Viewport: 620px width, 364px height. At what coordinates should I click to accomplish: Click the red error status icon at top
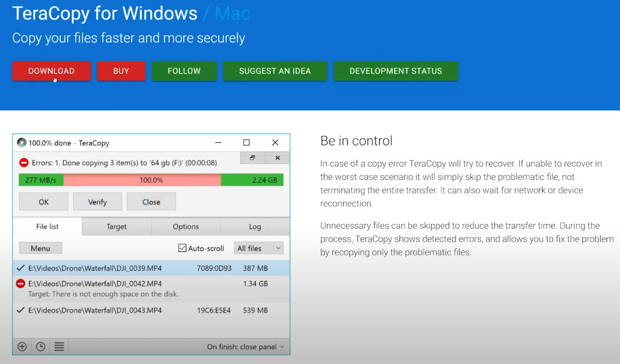24,162
